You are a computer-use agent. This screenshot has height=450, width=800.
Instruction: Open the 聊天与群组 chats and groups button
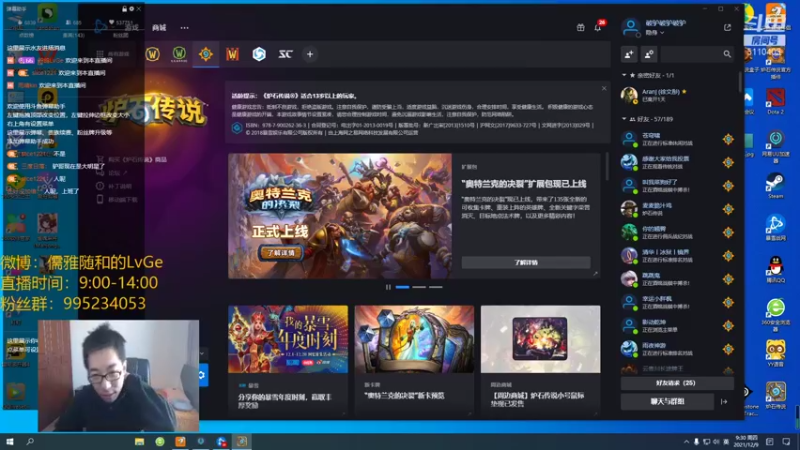click(667, 402)
